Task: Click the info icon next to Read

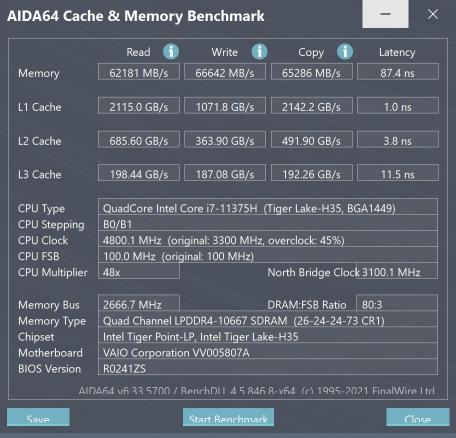Action: click(171, 52)
